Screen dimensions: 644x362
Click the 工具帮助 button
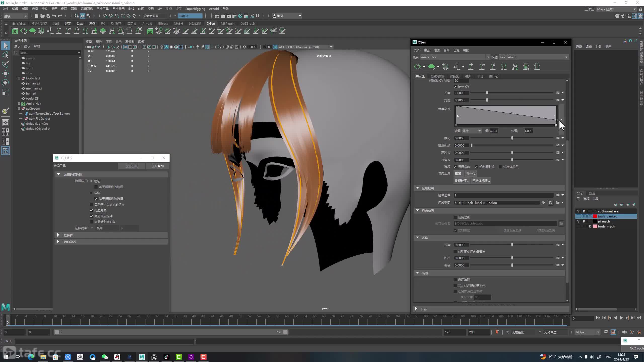pyautogui.click(x=158, y=166)
